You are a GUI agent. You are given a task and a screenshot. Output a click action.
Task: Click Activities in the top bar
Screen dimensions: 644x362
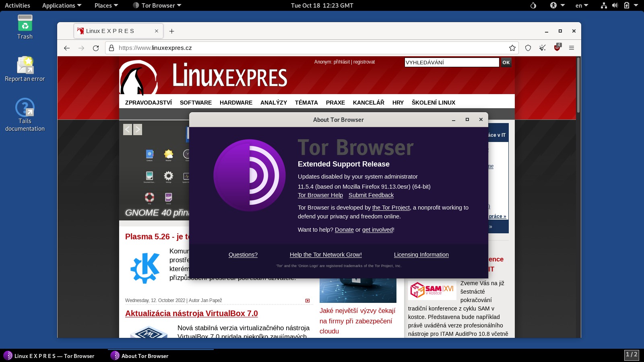coord(17,5)
